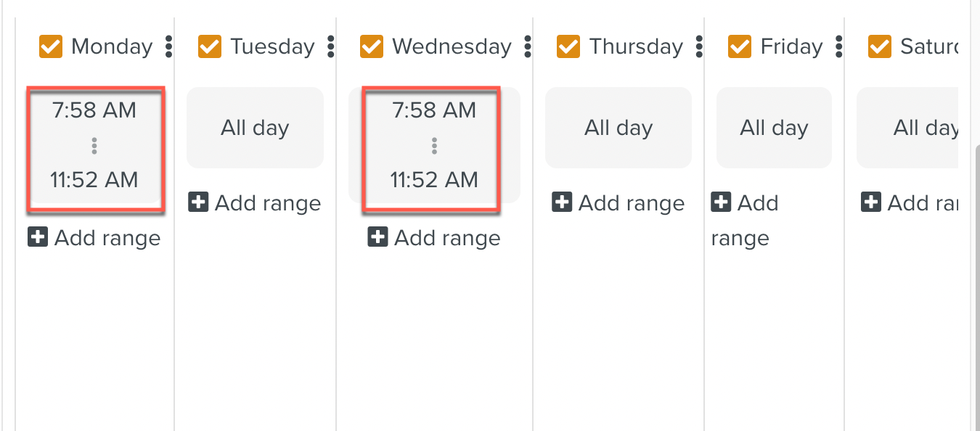Click Thursday's All day time block
This screenshot has width=980, height=431.
pos(618,128)
